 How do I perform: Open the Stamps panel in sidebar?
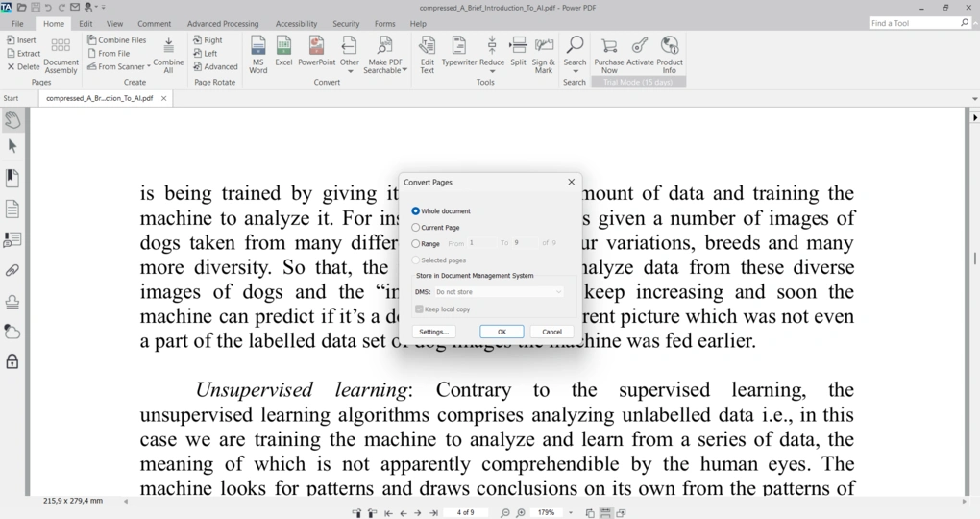[12, 302]
